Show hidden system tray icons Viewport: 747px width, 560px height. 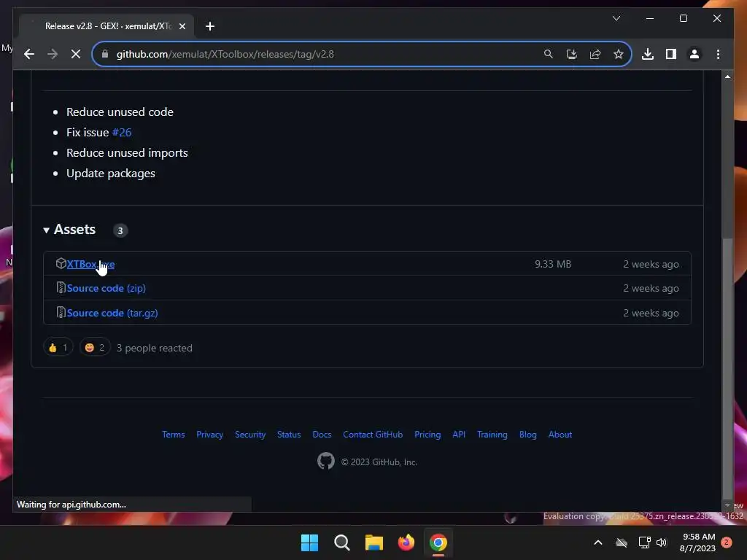pyautogui.click(x=598, y=542)
